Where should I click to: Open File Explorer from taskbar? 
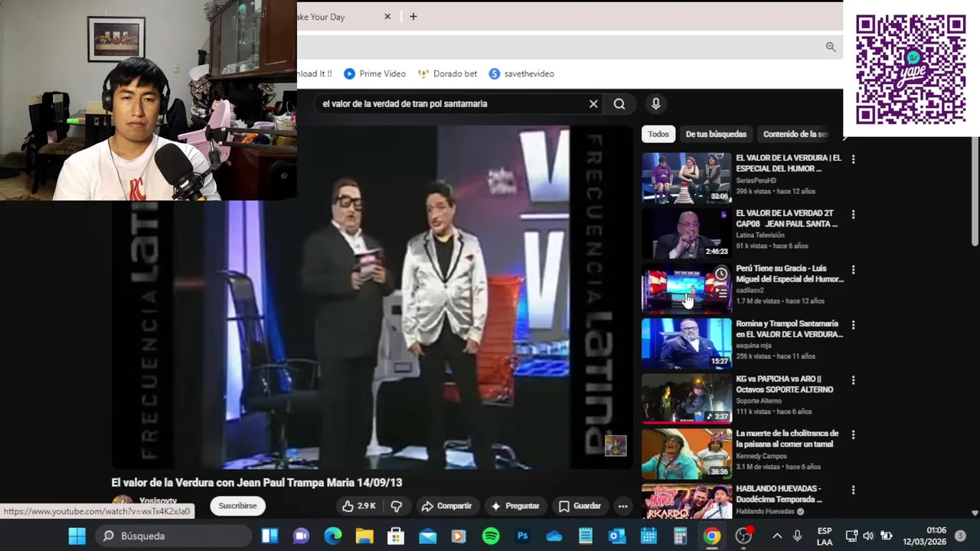[364, 536]
